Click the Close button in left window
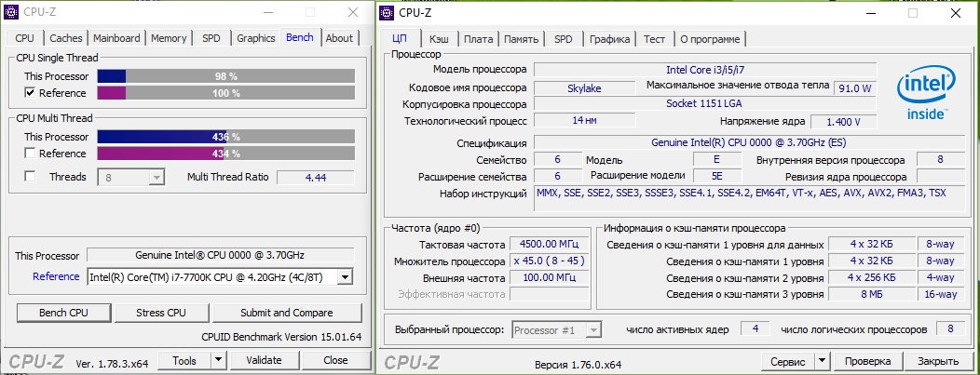 tap(335, 360)
